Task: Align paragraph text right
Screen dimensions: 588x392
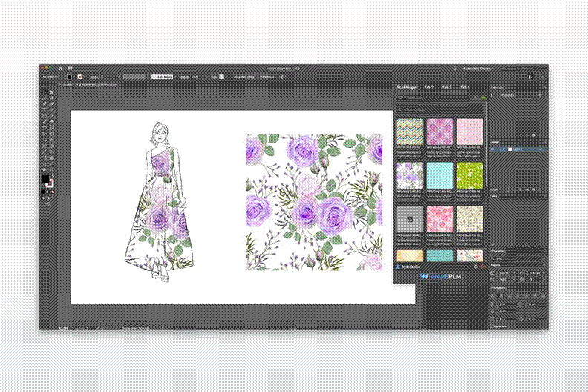Action: tap(509, 295)
